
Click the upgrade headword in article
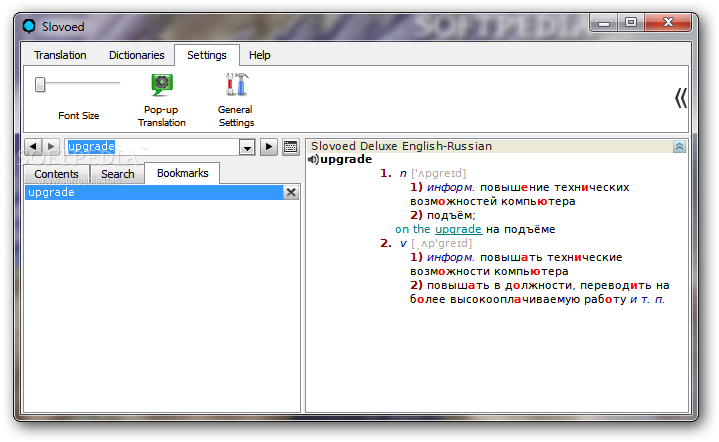tap(346, 160)
